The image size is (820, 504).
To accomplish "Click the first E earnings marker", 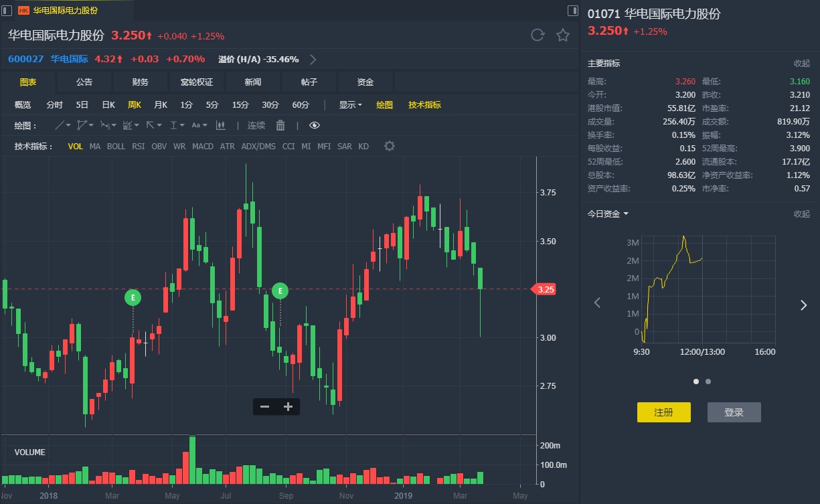I will coord(133,297).
